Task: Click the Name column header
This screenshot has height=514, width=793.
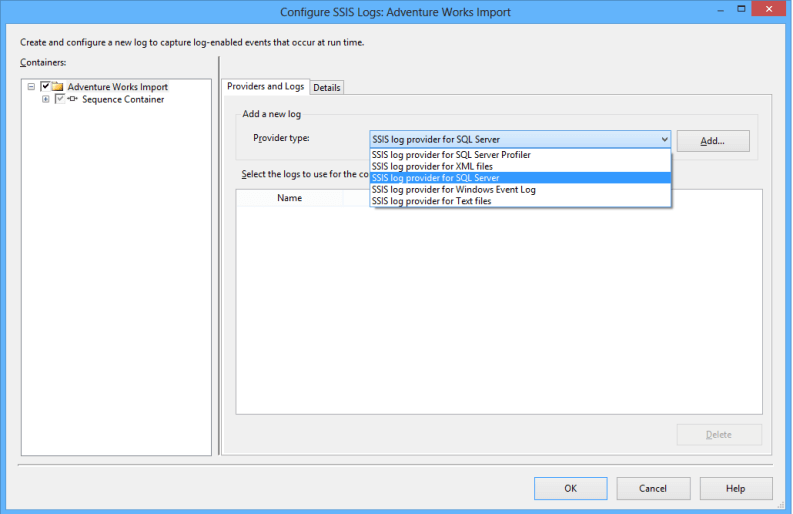Action: click(289, 198)
